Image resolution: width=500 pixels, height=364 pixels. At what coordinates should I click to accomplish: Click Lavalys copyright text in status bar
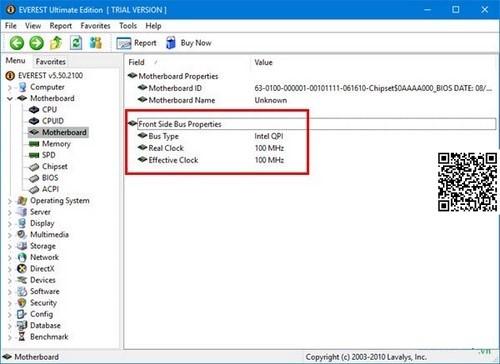click(x=366, y=357)
